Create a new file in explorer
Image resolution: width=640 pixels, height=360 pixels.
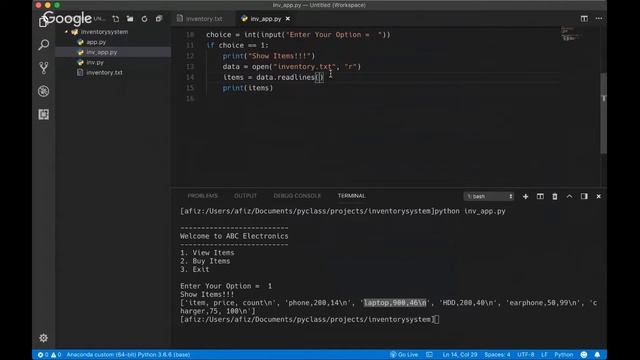tap(116, 19)
